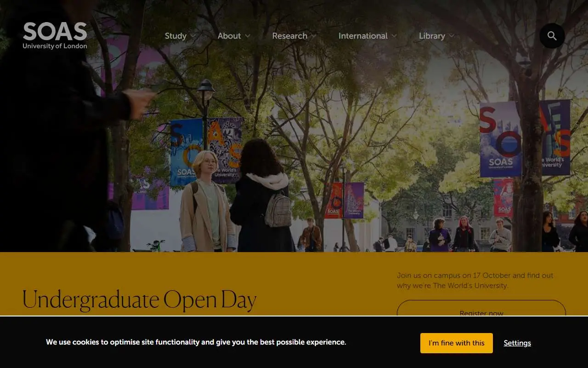This screenshot has width=588, height=368.
Task: Expand chevron next to International
Action: pos(394,36)
